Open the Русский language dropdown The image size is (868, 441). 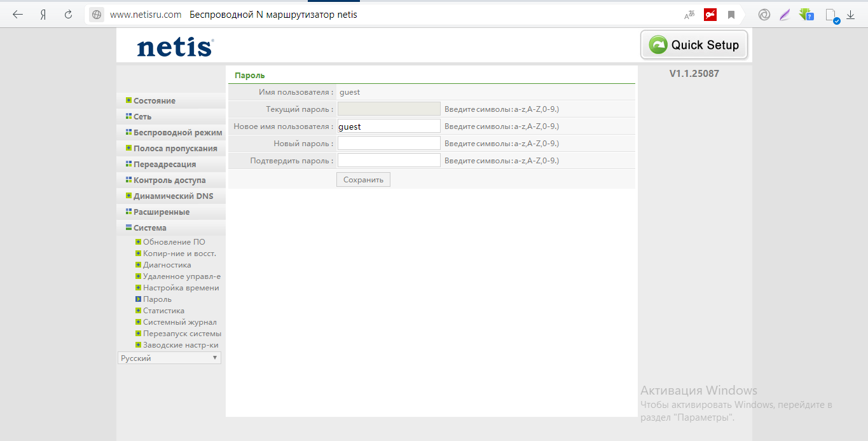tap(170, 358)
